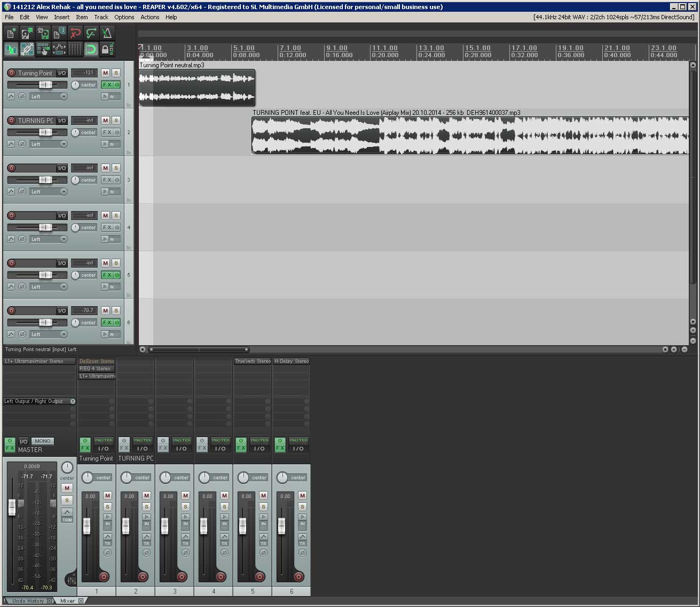Screen dimensions: 700x607
Task: Toggle MONO button on master track
Action: (x=42, y=441)
